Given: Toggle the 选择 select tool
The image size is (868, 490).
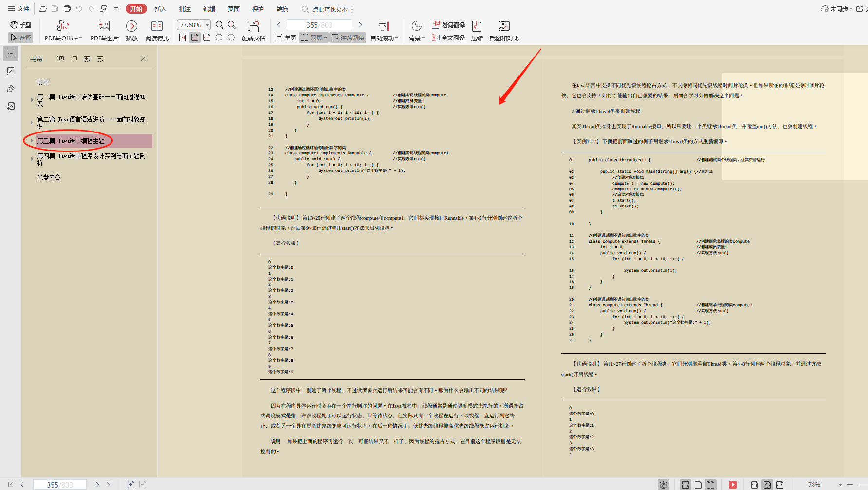Looking at the screenshot, I should click(20, 38).
